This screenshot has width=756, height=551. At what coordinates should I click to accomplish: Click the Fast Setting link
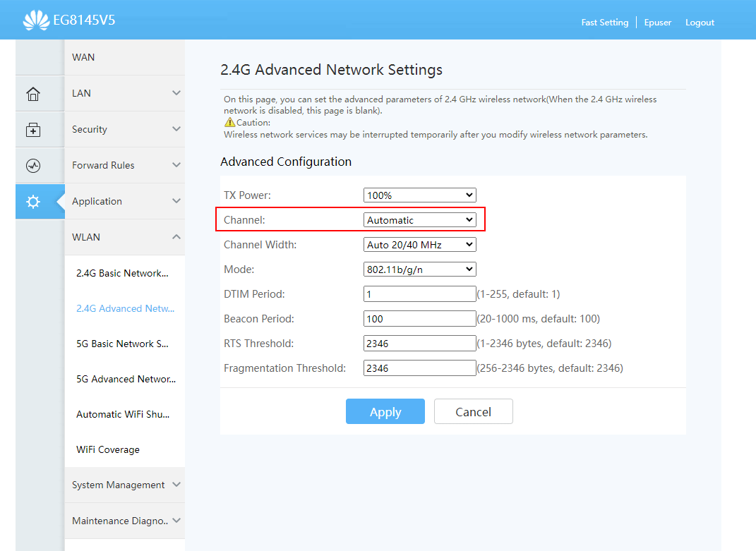(604, 23)
